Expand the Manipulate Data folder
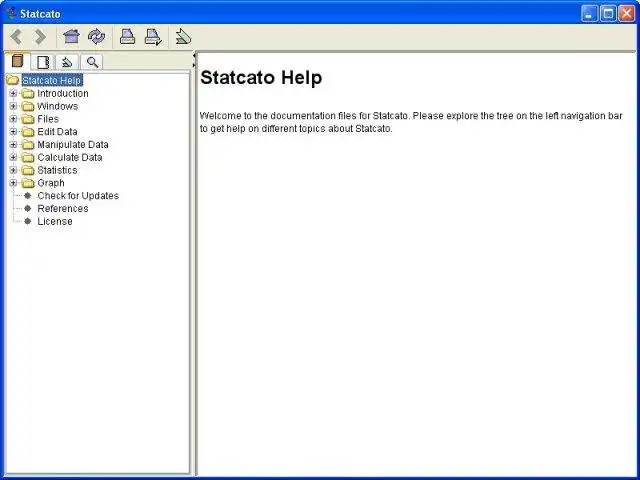 pyautogui.click(x=13, y=144)
